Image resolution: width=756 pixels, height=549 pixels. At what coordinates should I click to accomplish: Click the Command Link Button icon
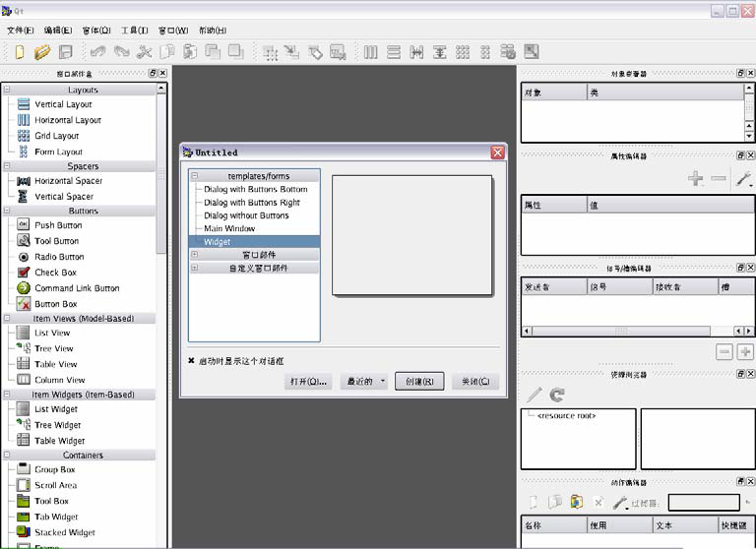pos(24,288)
